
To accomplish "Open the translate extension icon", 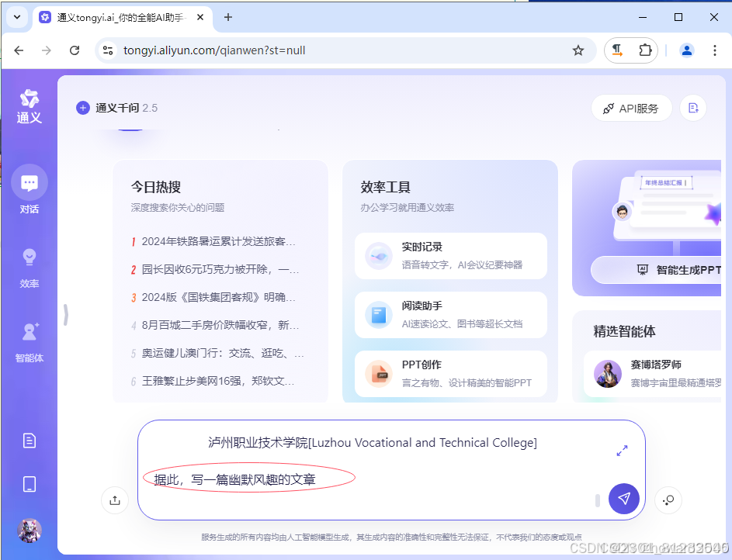I will coord(617,50).
